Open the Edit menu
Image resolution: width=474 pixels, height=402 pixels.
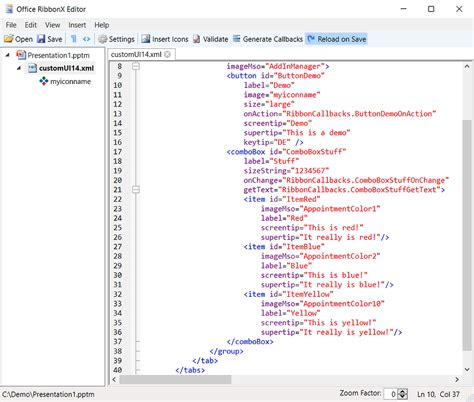(30, 25)
